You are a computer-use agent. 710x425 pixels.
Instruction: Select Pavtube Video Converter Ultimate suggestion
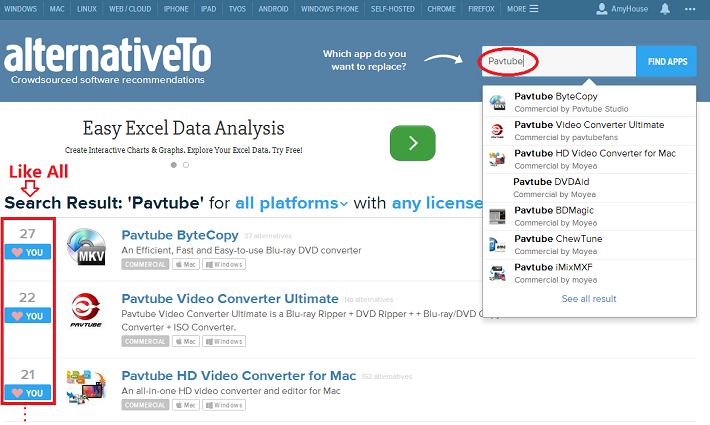click(x=589, y=131)
